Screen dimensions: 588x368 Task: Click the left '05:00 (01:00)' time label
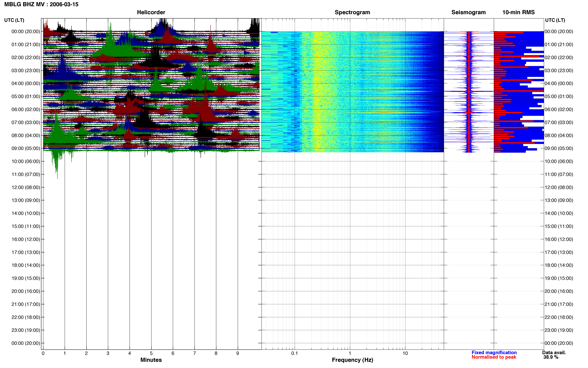point(26,96)
